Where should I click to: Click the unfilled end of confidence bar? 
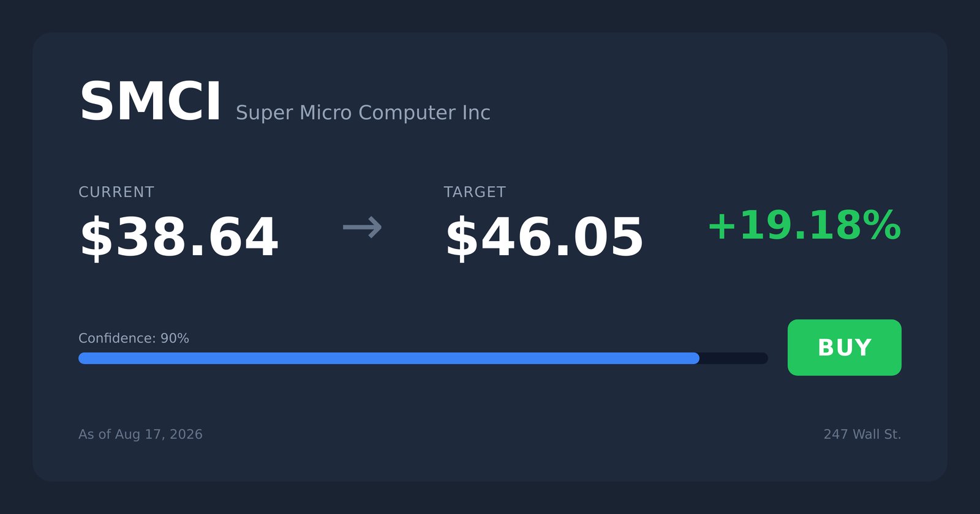[734, 358]
